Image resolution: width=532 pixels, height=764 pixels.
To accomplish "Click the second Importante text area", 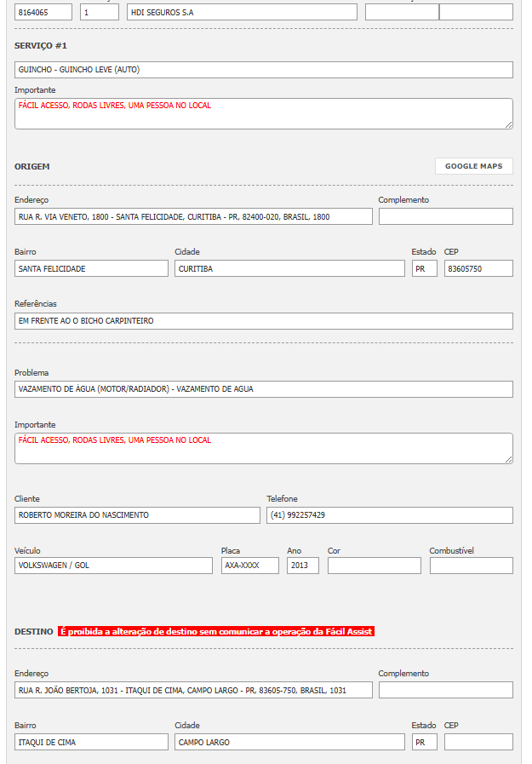I will [x=264, y=448].
